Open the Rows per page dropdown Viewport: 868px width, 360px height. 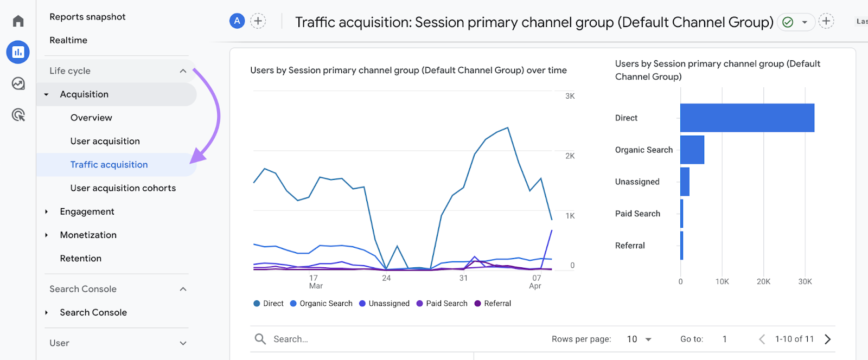640,338
